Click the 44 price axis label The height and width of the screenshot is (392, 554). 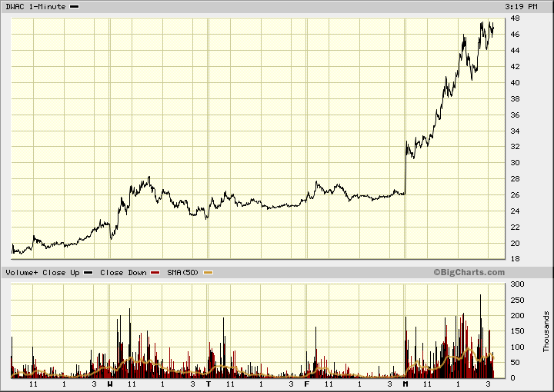pos(515,51)
